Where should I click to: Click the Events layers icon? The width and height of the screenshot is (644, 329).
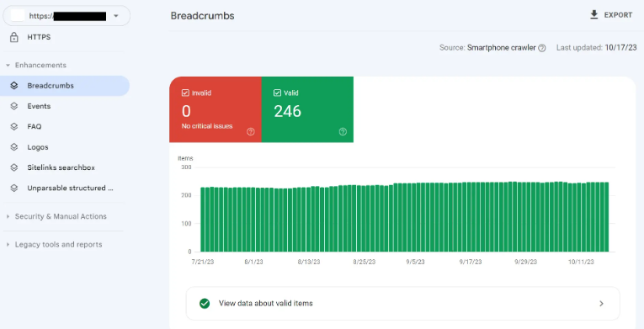(14, 106)
